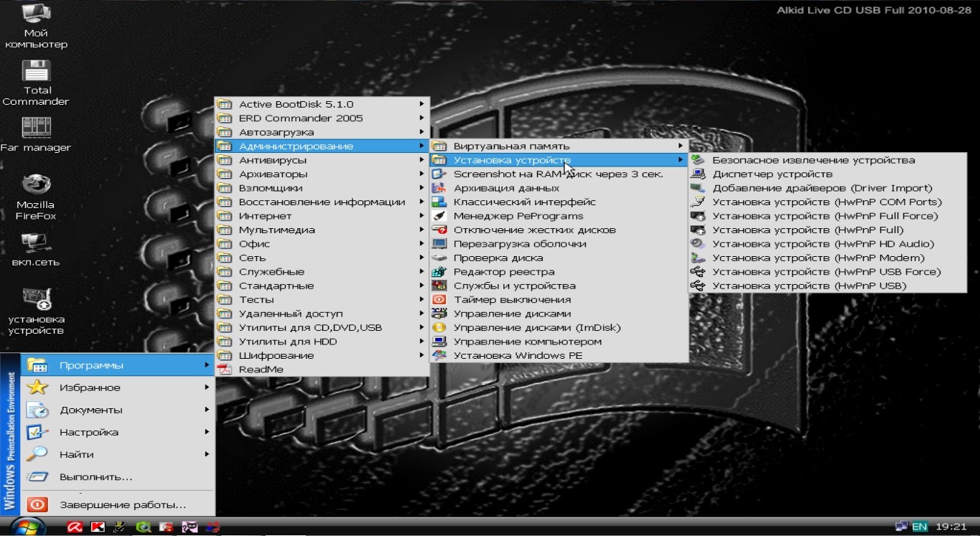Open the Офис folder

(x=322, y=244)
